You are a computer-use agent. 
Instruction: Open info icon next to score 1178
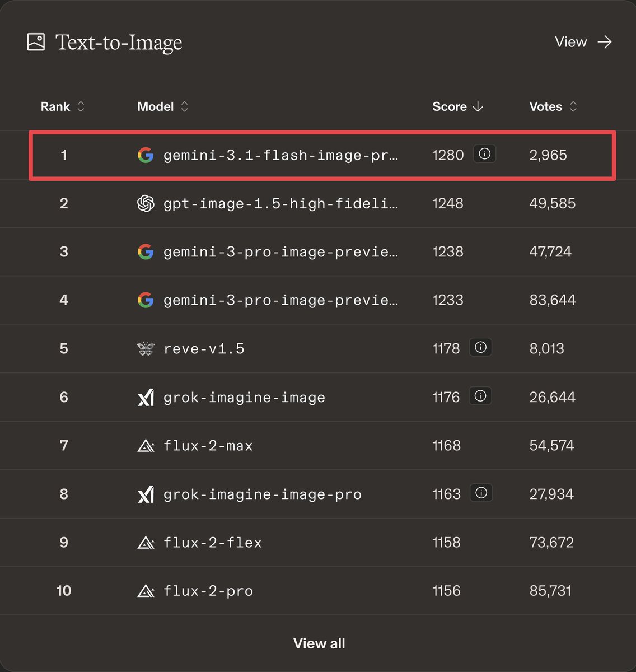click(x=480, y=348)
